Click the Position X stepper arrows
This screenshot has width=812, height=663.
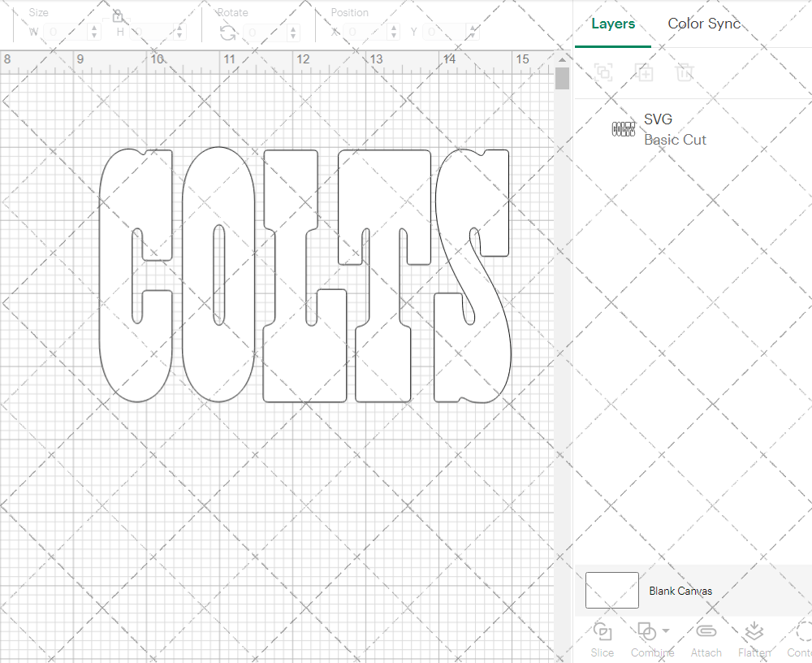point(394,32)
